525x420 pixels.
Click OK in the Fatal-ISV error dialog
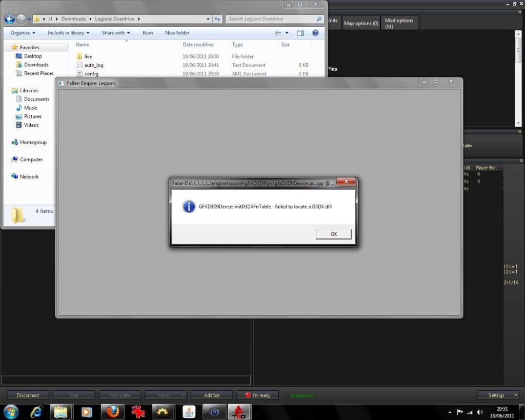pyautogui.click(x=333, y=234)
